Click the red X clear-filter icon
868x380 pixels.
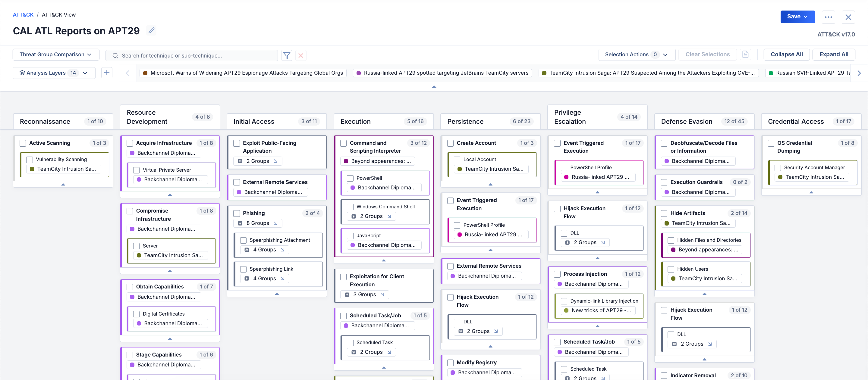pos(301,55)
